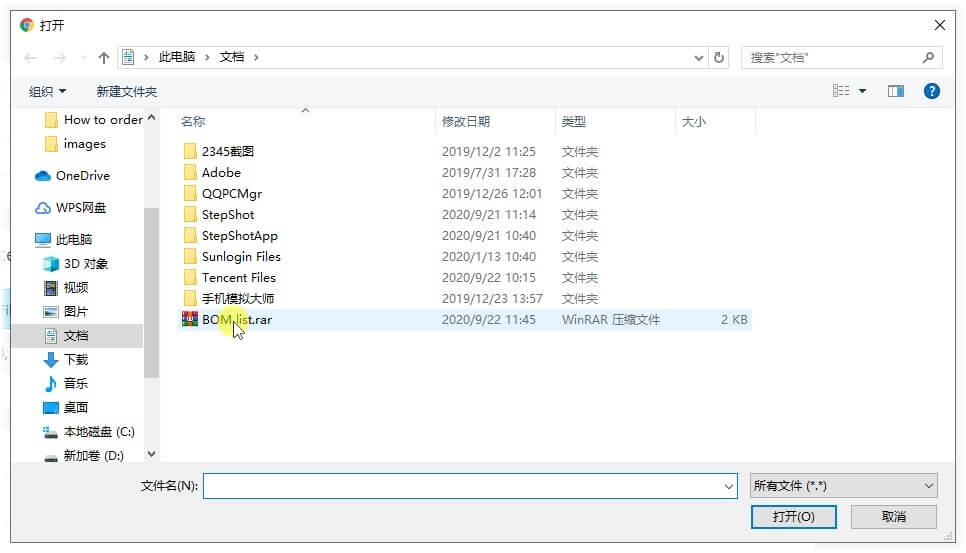Select the BOM list.rar WinRAR icon
This screenshot has height=553, width=966.
click(190, 319)
